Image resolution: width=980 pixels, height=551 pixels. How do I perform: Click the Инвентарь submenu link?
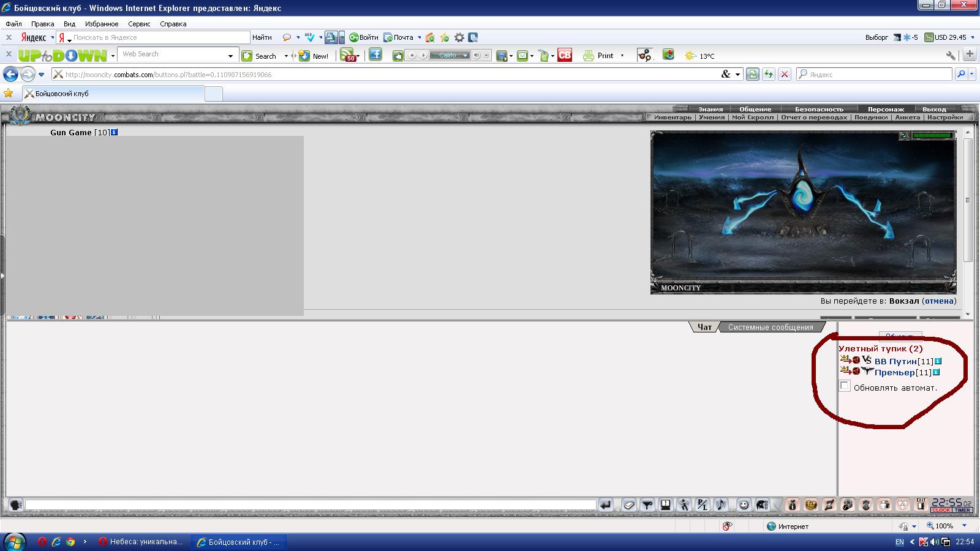pyautogui.click(x=673, y=117)
